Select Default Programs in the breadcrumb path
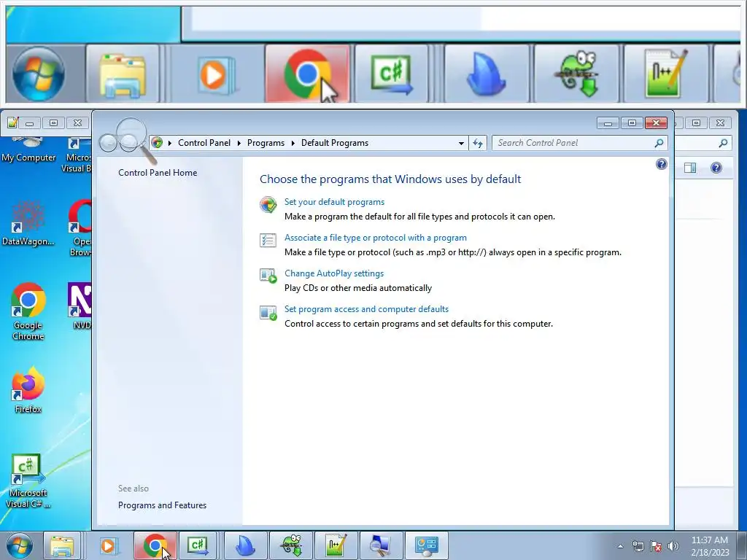 pyautogui.click(x=334, y=143)
